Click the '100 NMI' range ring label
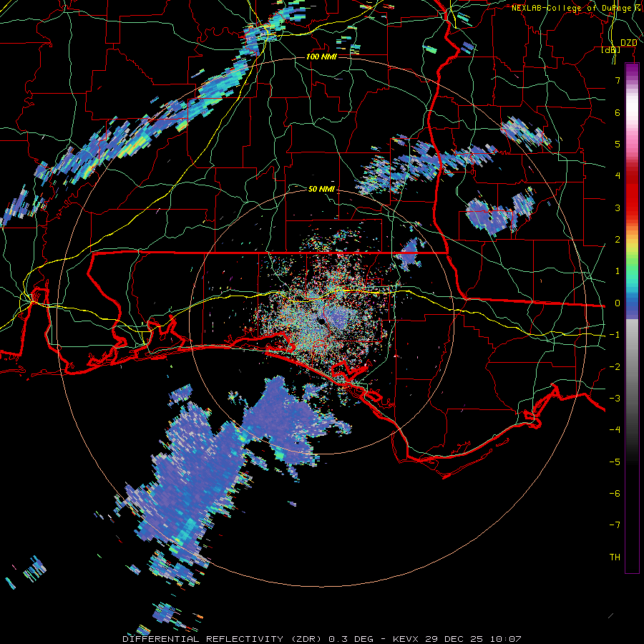This screenshot has width=644, height=644. coord(321,57)
